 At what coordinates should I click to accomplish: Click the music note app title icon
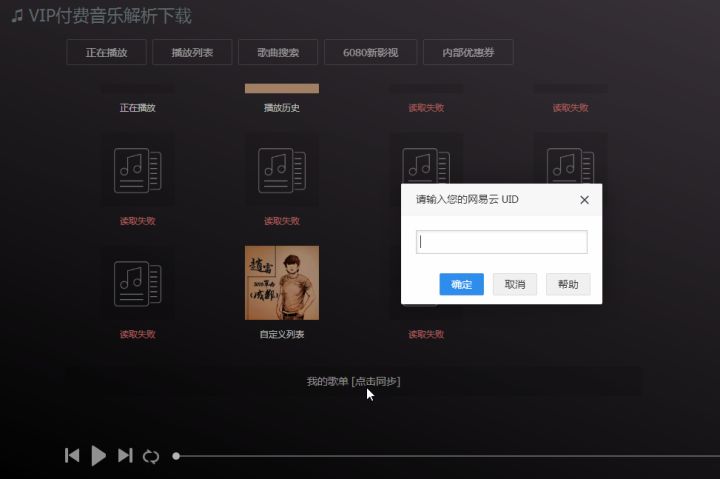(x=17, y=16)
